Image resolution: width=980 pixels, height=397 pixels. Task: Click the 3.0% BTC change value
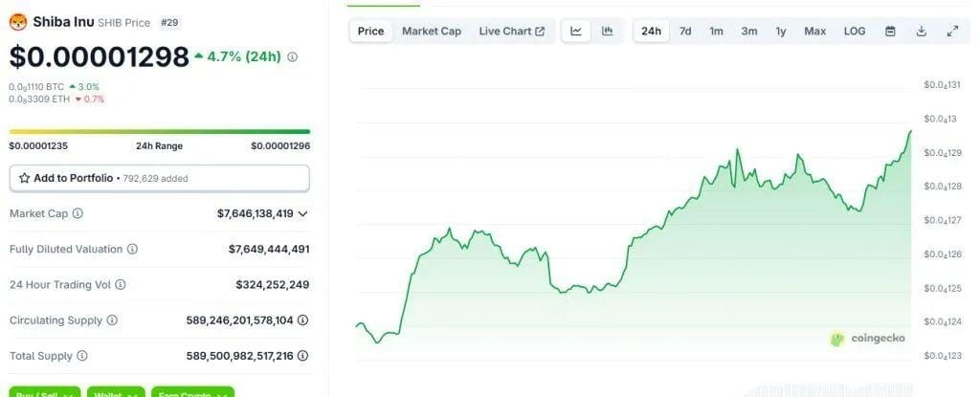pyautogui.click(x=88, y=87)
